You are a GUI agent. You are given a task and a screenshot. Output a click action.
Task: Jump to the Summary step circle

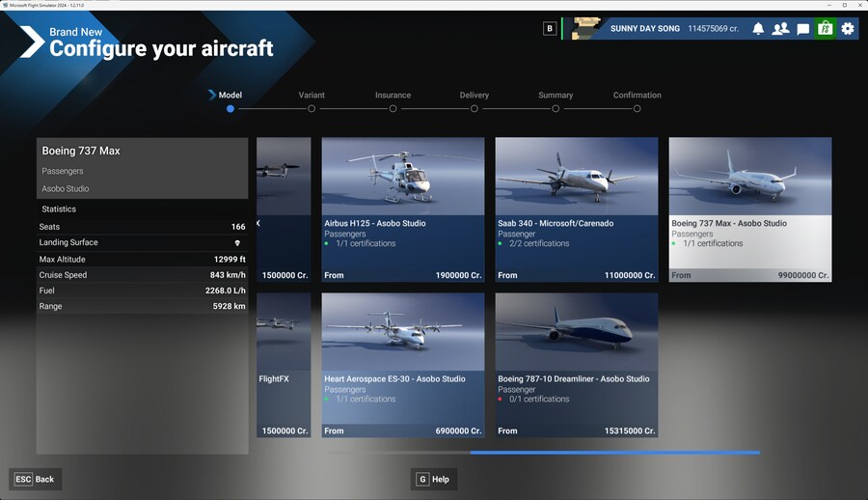coord(556,109)
